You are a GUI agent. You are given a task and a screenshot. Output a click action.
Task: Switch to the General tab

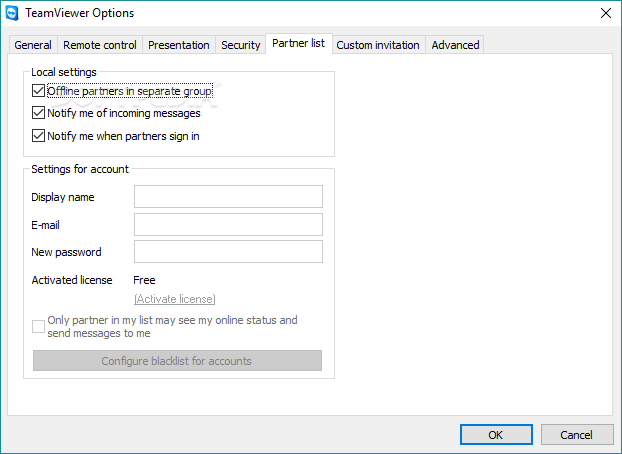[33, 45]
